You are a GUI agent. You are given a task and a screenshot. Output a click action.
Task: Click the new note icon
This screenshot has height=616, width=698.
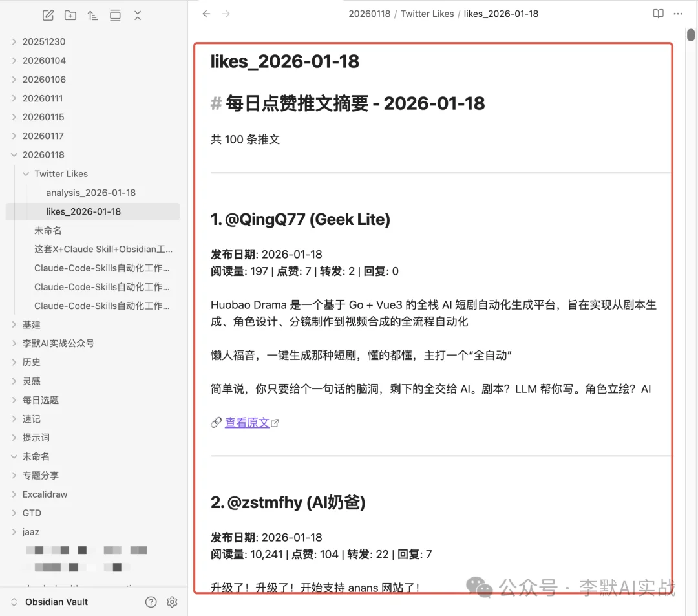click(x=48, y=16)
